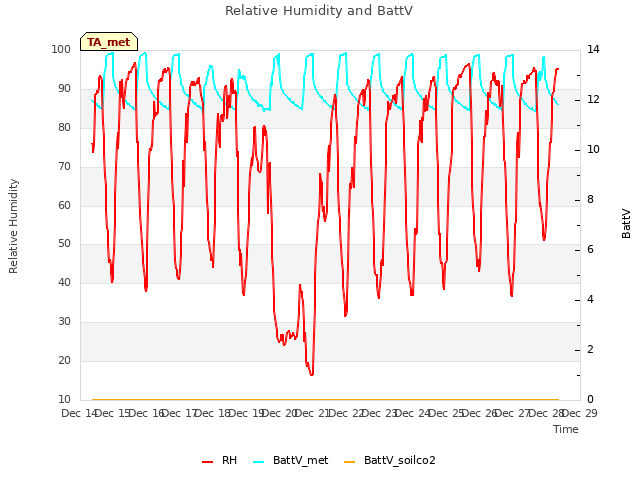The width and height of the screenshot is (640, 480).
Task: Click the 4 label on the BattV axis
Action: (590, 300)
